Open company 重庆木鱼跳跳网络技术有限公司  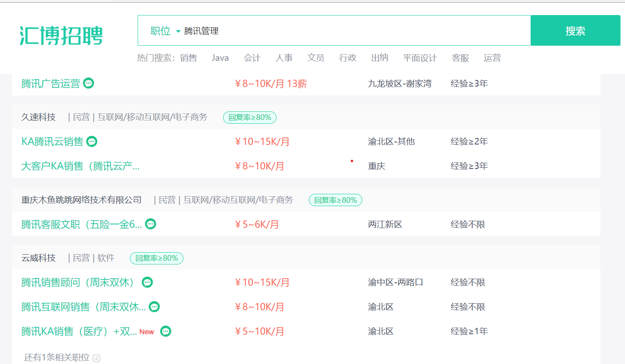(81, 200)
